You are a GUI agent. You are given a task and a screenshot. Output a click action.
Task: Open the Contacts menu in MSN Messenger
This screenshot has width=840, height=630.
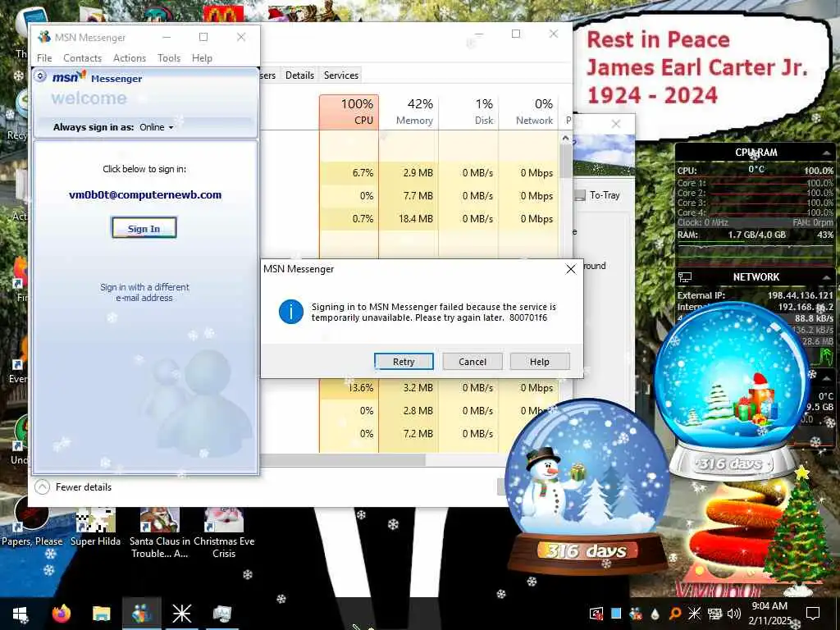[82, 58]
